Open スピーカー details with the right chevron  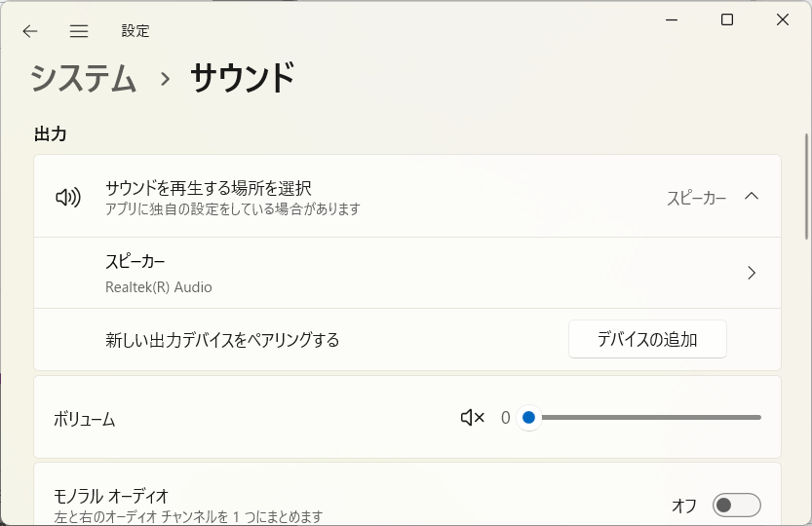pyautogui.click(x=752, y=273)
